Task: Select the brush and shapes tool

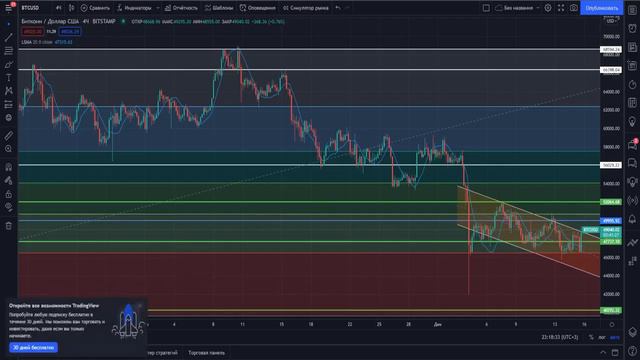Action: click(9, 64)
